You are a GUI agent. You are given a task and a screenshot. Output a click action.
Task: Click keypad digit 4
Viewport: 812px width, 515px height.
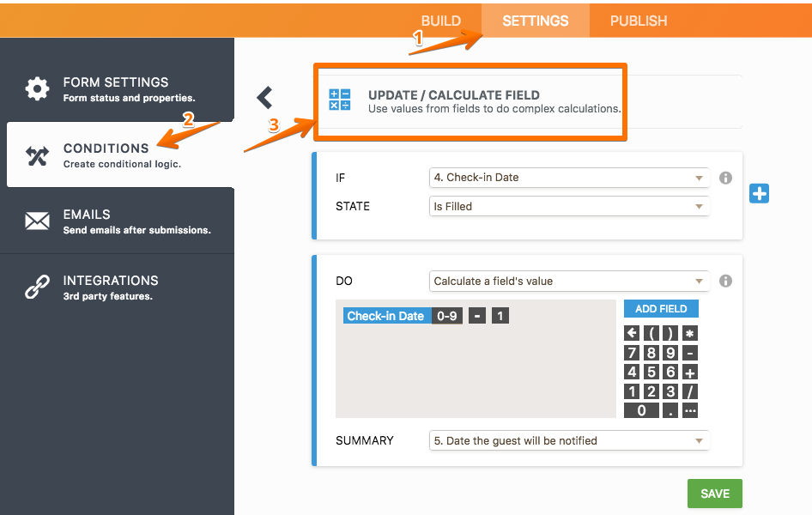click(632, 373)
